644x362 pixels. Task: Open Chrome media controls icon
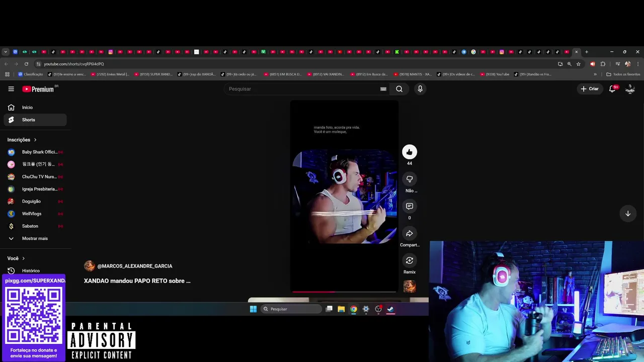(617, 64)
